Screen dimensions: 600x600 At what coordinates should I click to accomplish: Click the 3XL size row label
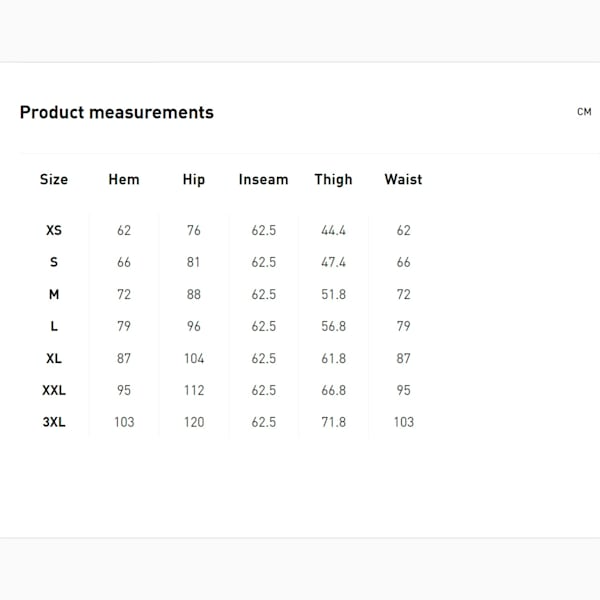point(54,422)
